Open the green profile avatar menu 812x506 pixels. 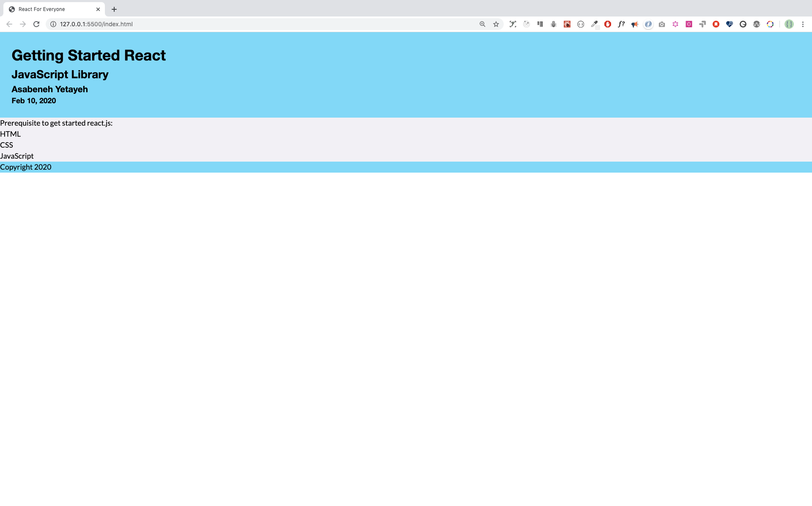pyautogui.click(x=789, y=24)
